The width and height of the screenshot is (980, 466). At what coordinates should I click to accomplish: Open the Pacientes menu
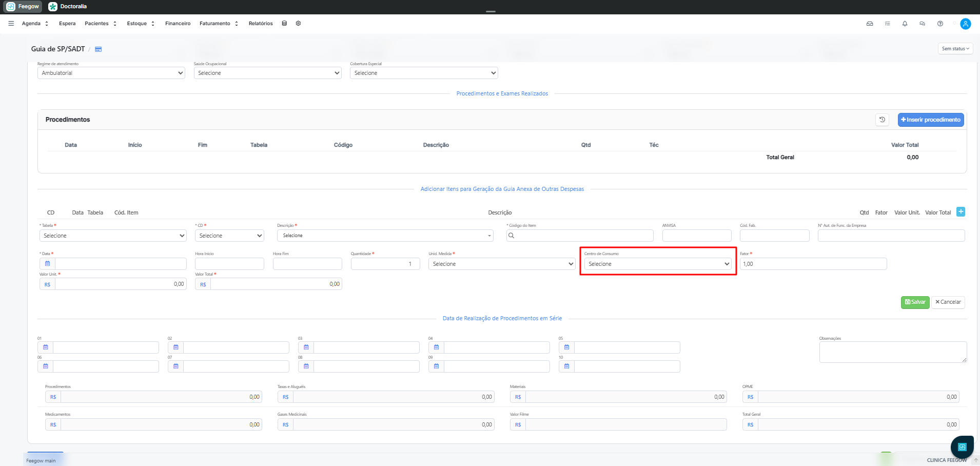[x=101, y=24]
